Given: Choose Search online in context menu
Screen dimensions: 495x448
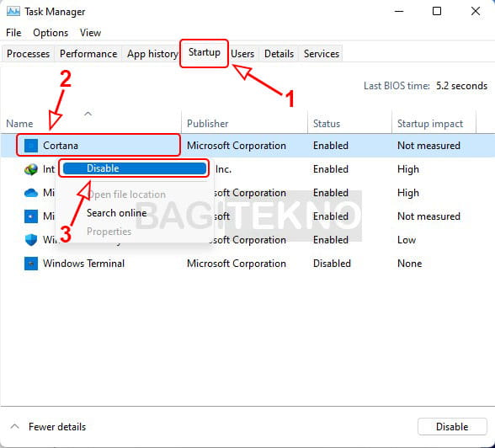Looking at the screenshot, I should [117, 213].
